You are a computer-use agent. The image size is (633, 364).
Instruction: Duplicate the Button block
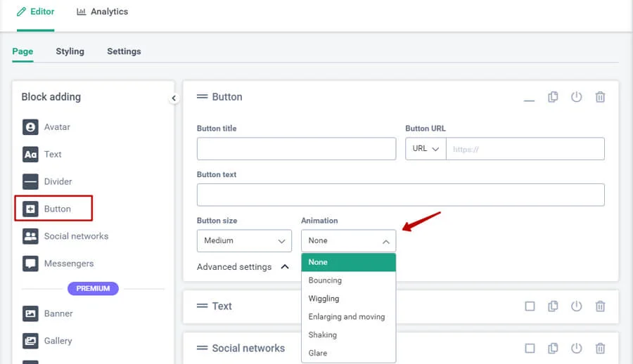click(x=553, y=97)
